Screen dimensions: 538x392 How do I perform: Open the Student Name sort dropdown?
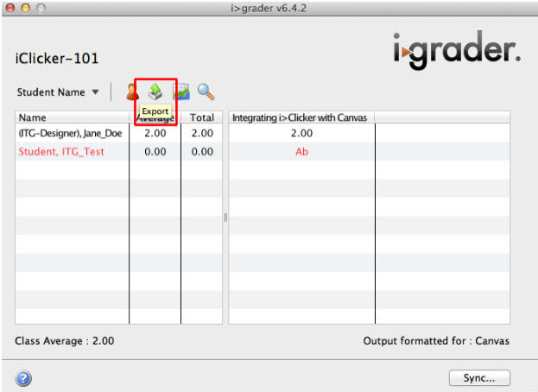(58, 92)
